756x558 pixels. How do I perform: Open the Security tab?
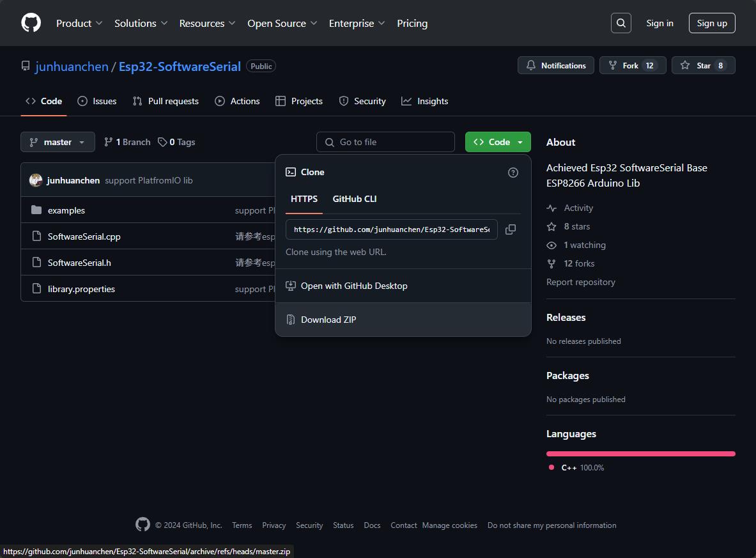click(x=362, y=101)
